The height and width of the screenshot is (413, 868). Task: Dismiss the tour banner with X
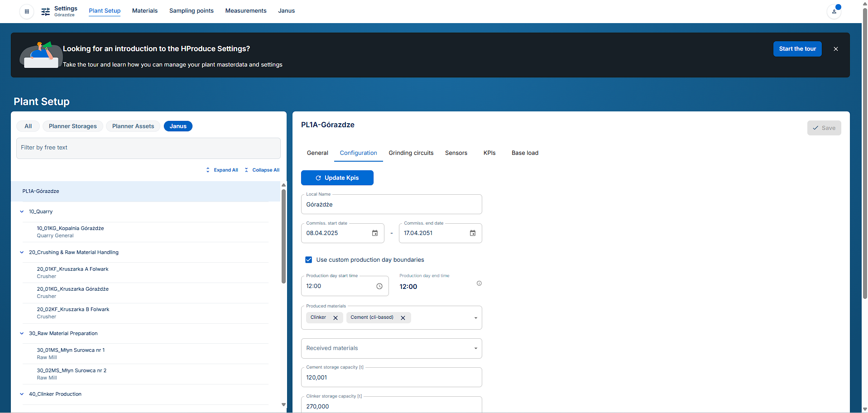[x=836, y=49]
